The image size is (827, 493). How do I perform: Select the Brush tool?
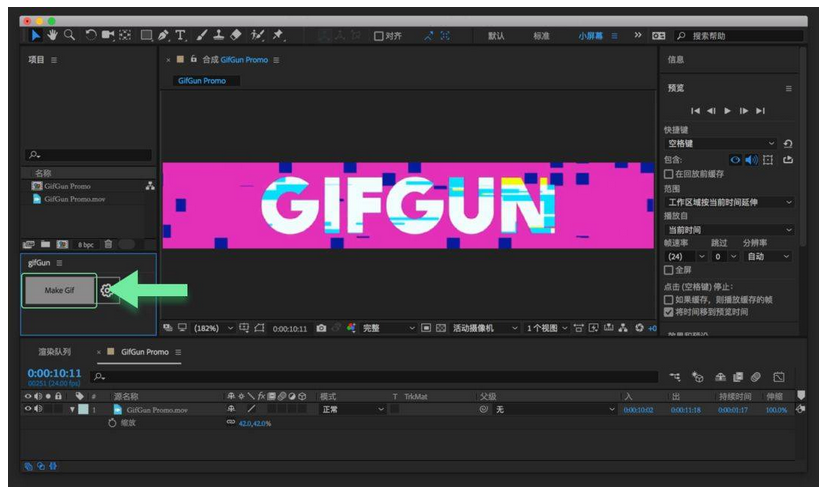click(x=201, y=35)
